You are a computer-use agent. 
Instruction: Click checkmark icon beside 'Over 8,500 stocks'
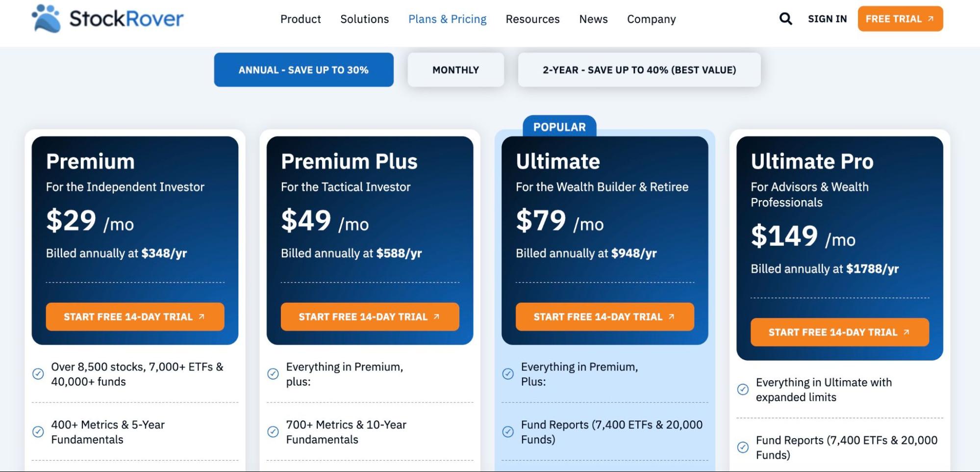click(x=38, y=374)
